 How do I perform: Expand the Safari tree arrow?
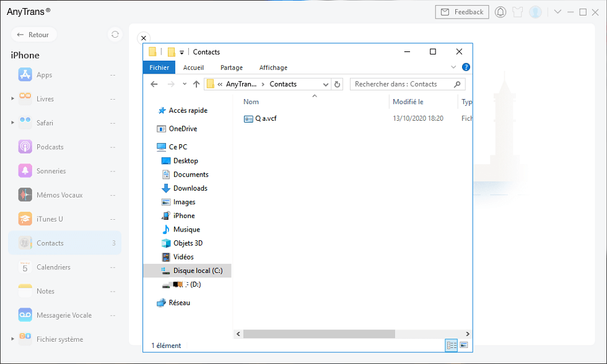(x=12, y=123)
